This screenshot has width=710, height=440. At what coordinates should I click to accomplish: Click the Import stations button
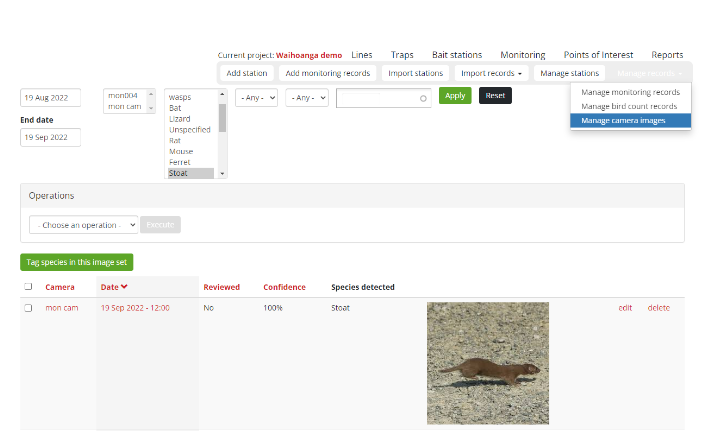[x=415, y=73]
